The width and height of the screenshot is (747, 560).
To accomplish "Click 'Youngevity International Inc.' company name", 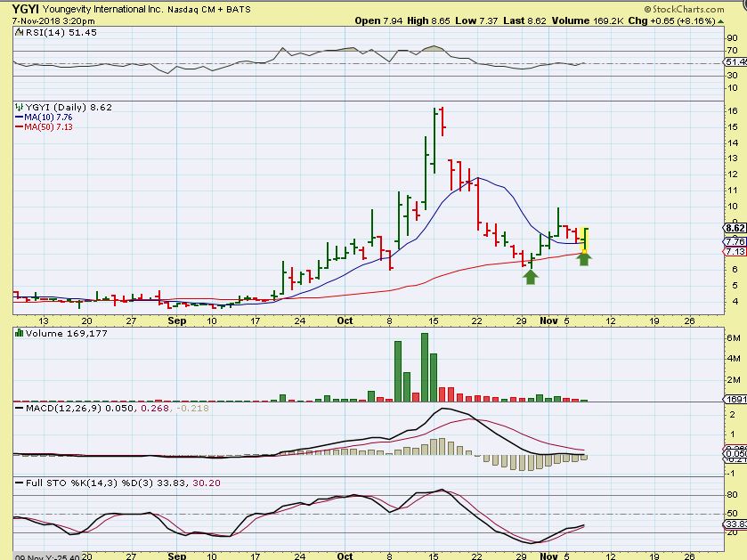I will click(x=103, y=9).
